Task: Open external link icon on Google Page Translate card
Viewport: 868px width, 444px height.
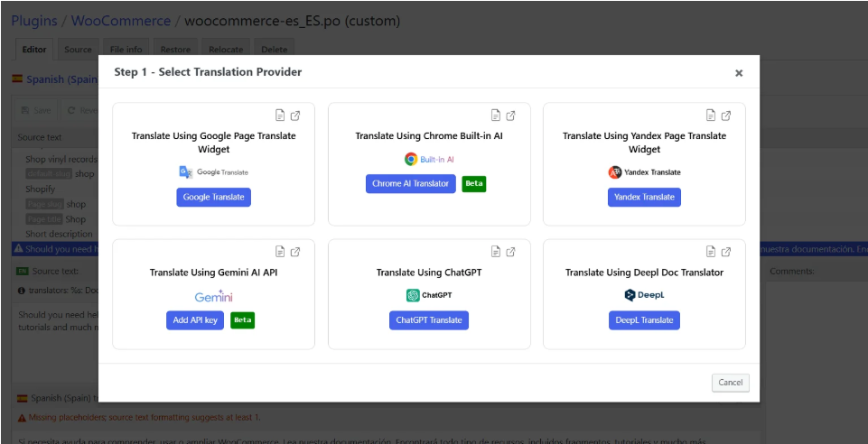Action: 295,116
